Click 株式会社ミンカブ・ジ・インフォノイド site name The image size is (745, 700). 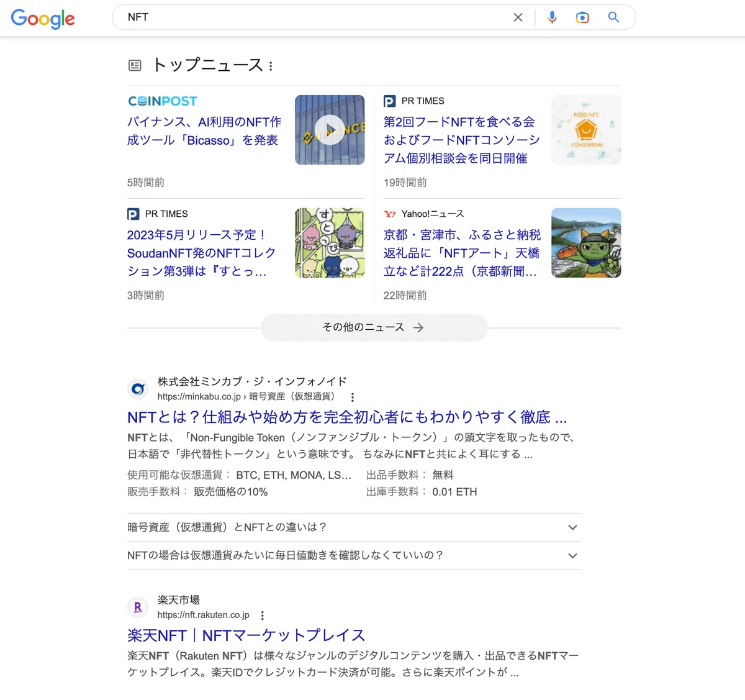coord(252,381)
